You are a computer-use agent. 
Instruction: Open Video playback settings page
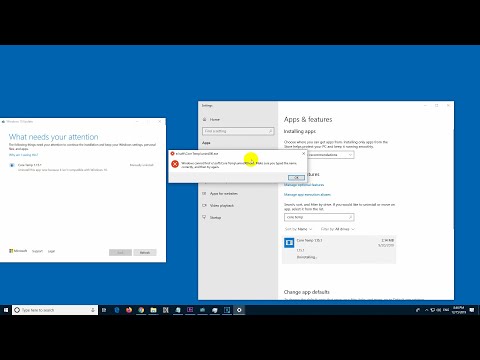point(222,206)
